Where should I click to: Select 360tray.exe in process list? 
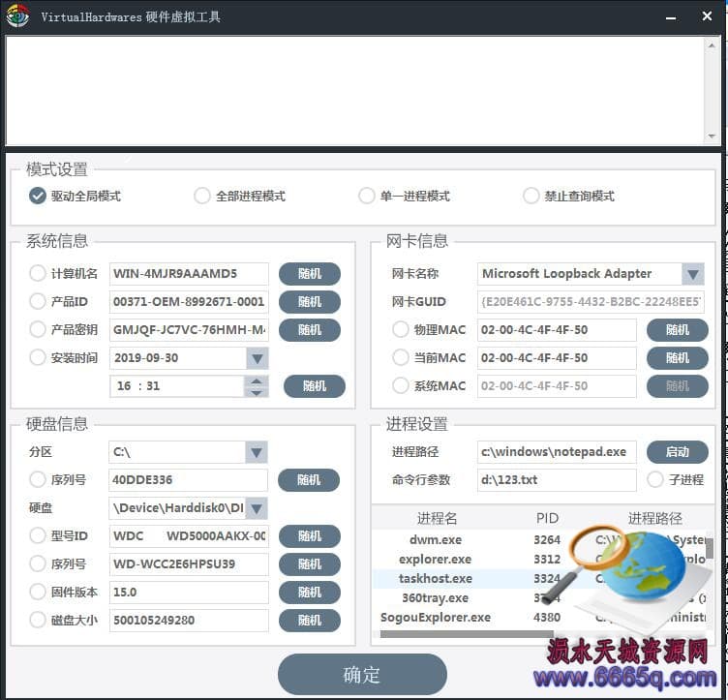435,598
